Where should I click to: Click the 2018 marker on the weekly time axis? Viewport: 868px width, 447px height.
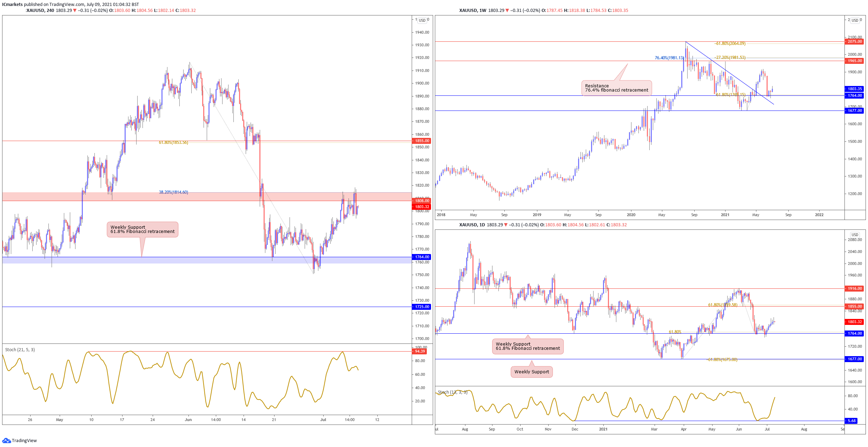click(441, 215)
